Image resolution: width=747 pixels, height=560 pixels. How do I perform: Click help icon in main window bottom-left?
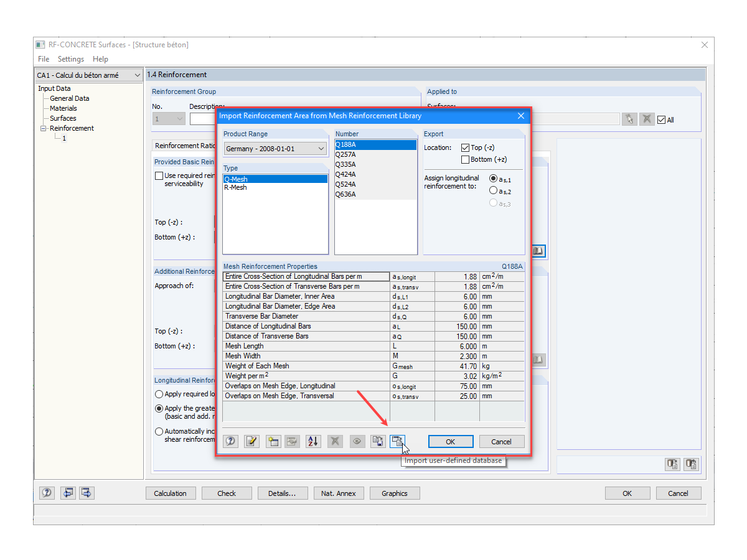[x=47, y=493]
